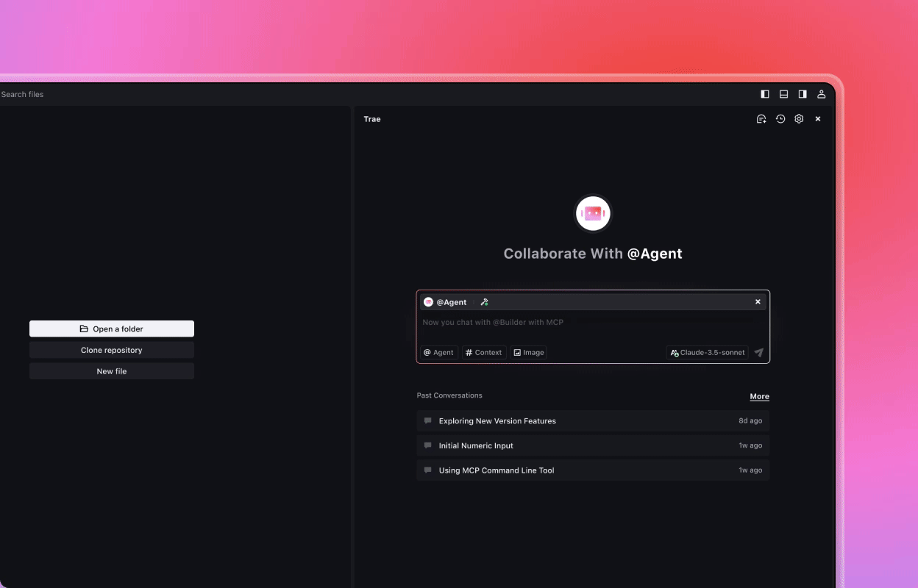Insert an @Agent mention in the input

point(438,352)
